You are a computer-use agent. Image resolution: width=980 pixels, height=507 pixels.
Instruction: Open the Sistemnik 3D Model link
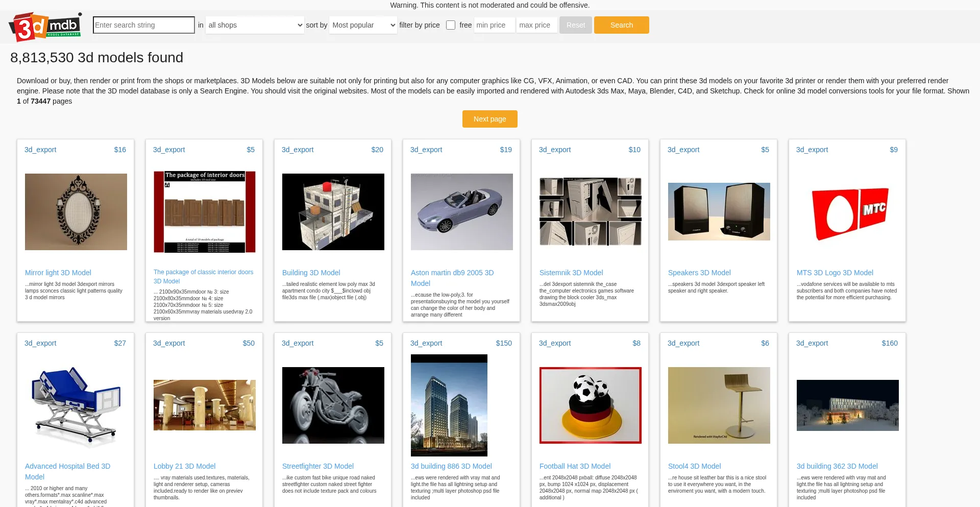point(571,273)
